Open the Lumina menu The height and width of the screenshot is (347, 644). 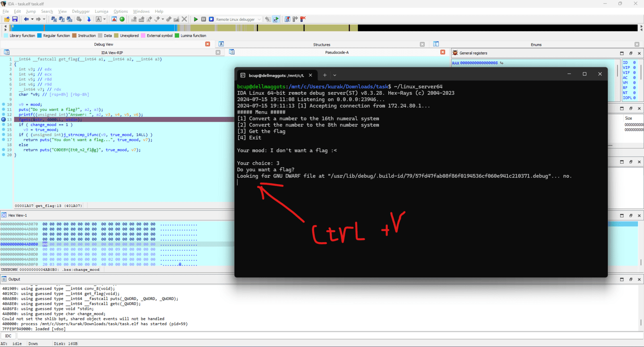[101, 11]
